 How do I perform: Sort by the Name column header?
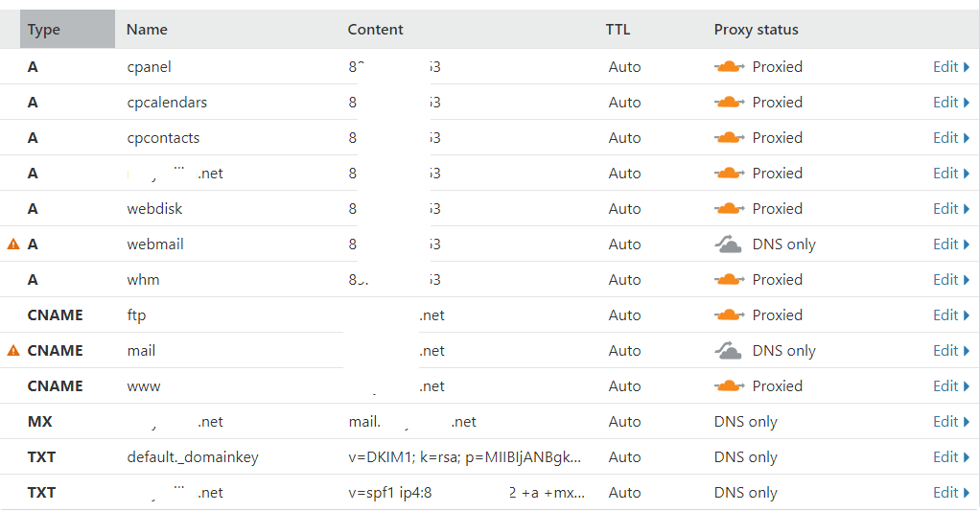tap(147, 30)
